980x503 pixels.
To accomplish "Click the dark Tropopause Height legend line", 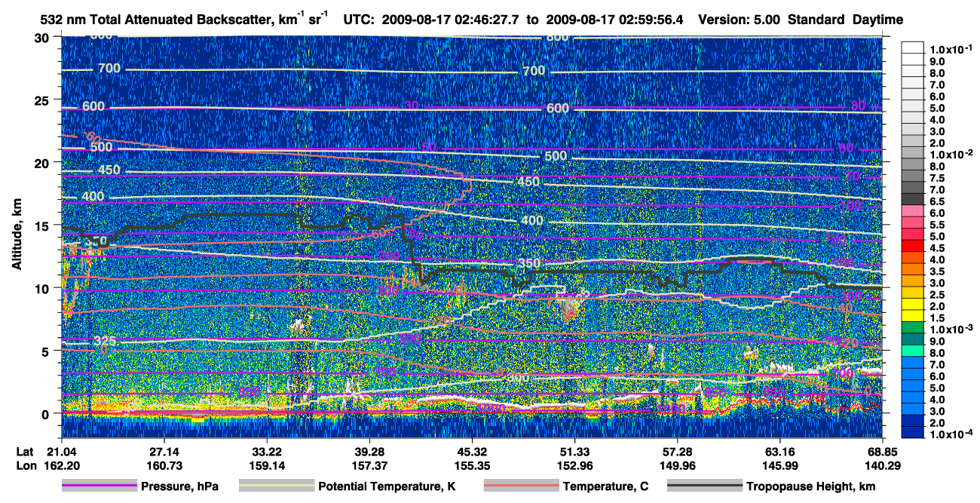I will 705,486.
